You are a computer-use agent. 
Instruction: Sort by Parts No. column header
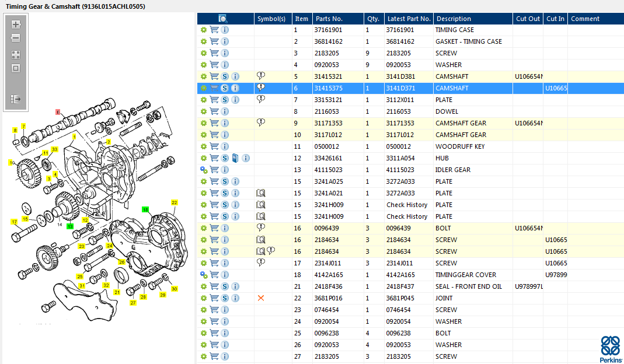[x=329, y=19]
